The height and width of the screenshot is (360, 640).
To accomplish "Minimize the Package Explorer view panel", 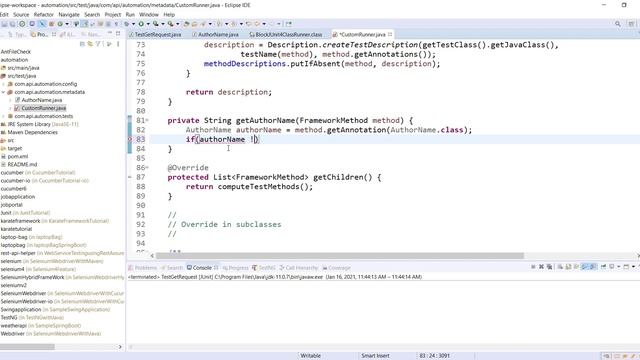I will (x=110, y=34).
